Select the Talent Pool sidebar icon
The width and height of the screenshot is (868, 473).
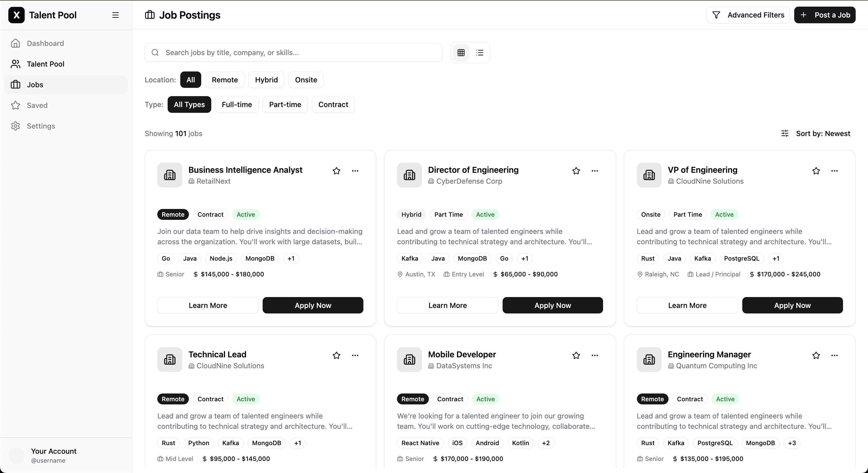pyautogui.click(x=15, y=64)
